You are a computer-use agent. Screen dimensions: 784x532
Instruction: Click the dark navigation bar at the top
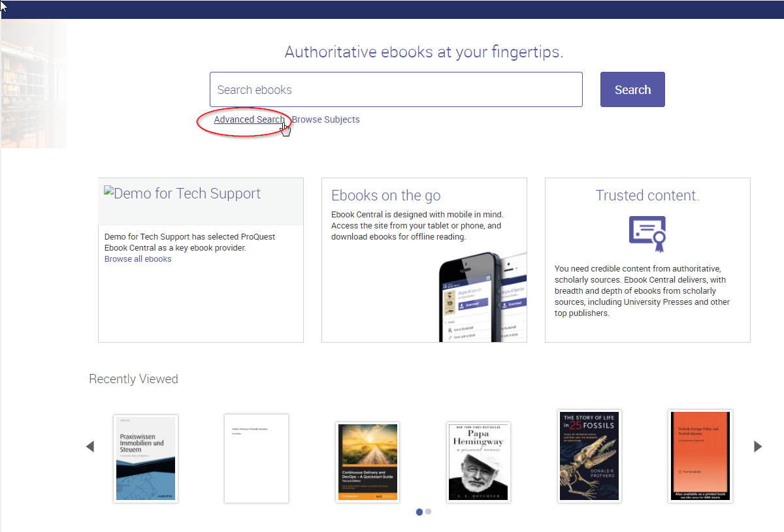[392, 9]
